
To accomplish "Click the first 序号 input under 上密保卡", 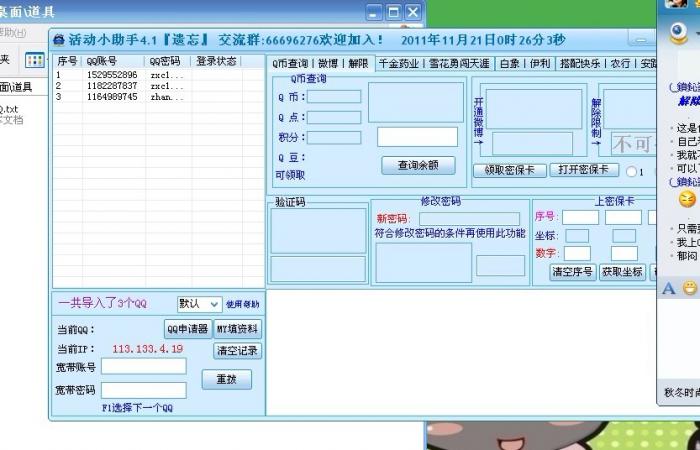I will [580, 217].
